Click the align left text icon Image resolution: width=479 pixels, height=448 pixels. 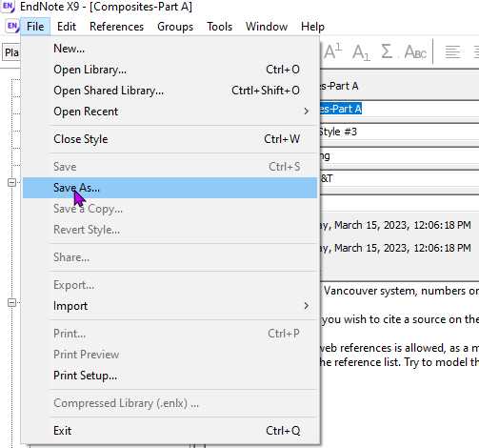click(x=452, y=52)
